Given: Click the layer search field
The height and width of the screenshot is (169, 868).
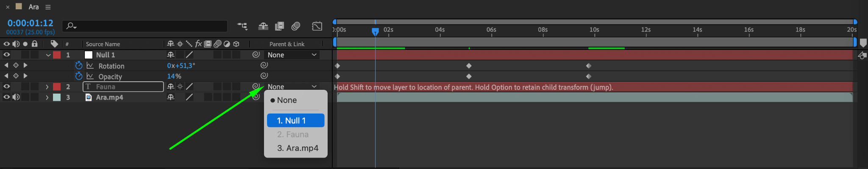Looking at the screenshot, I should [145, 26].
